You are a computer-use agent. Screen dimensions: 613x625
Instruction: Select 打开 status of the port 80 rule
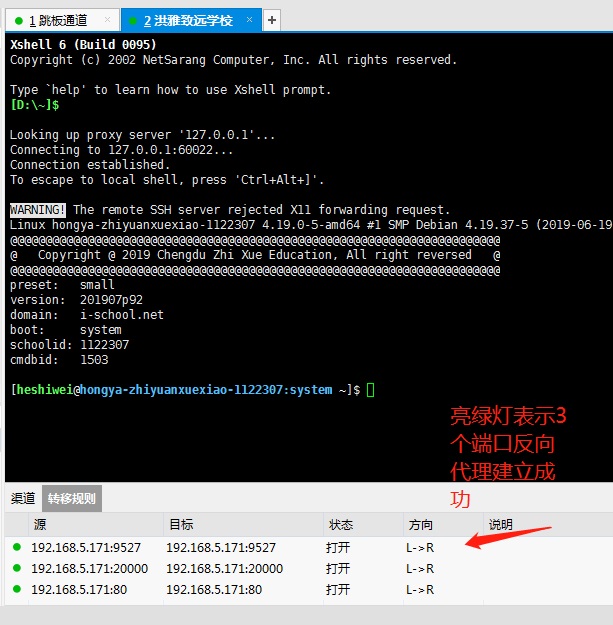(x=338, y=589)
